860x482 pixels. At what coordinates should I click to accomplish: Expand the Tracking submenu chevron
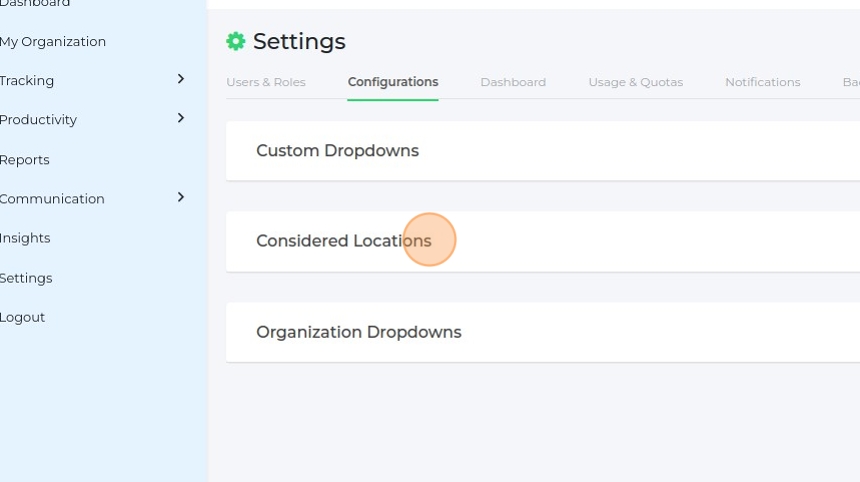coord(181,79)
